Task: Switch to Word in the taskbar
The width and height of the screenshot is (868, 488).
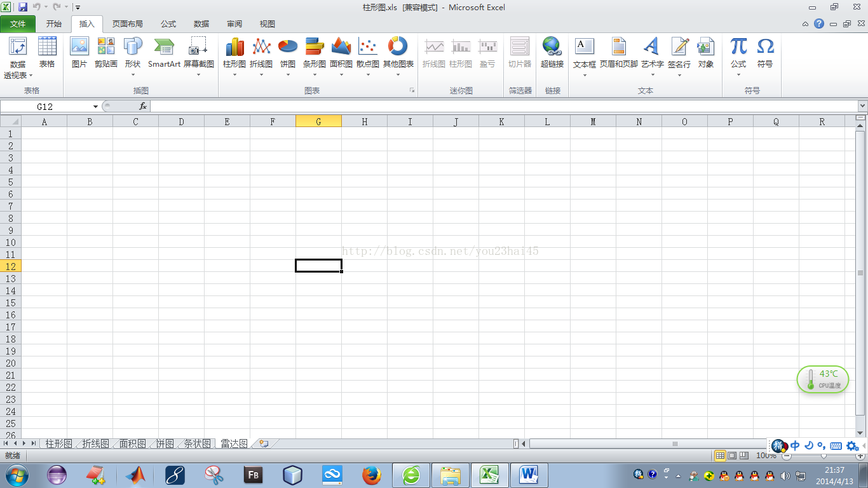Action: [529, 475]
